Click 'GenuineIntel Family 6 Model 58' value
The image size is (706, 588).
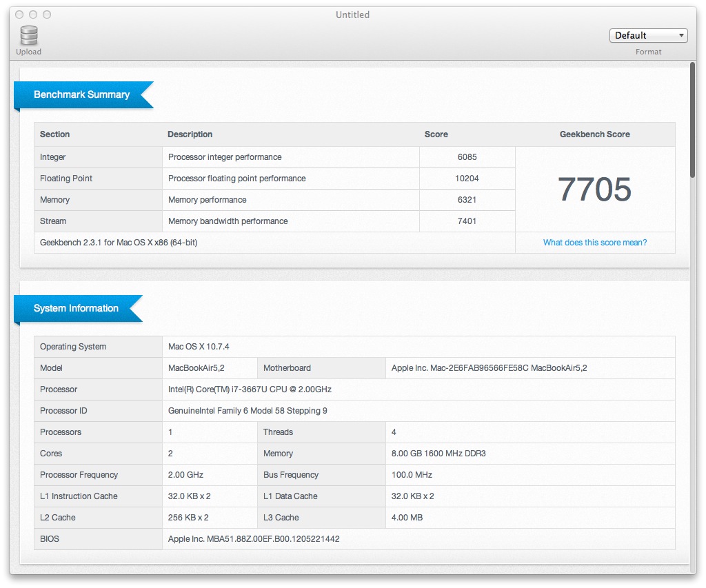[x=248, y=411]
